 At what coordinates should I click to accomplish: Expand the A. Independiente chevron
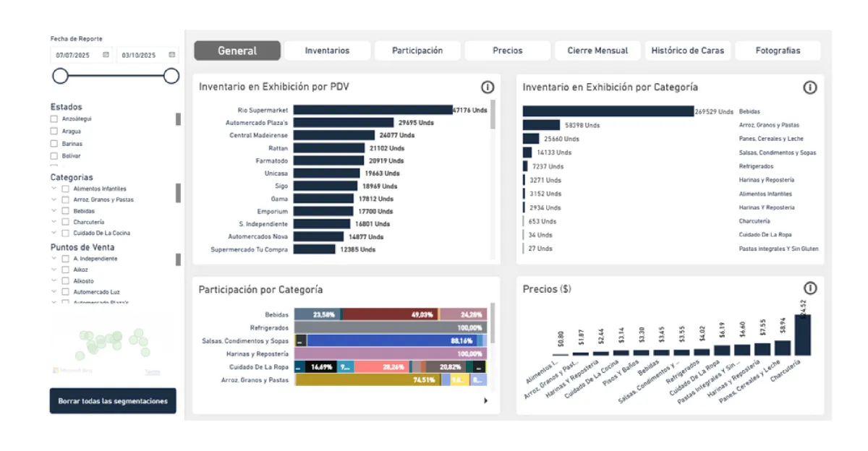pos(54,259)
